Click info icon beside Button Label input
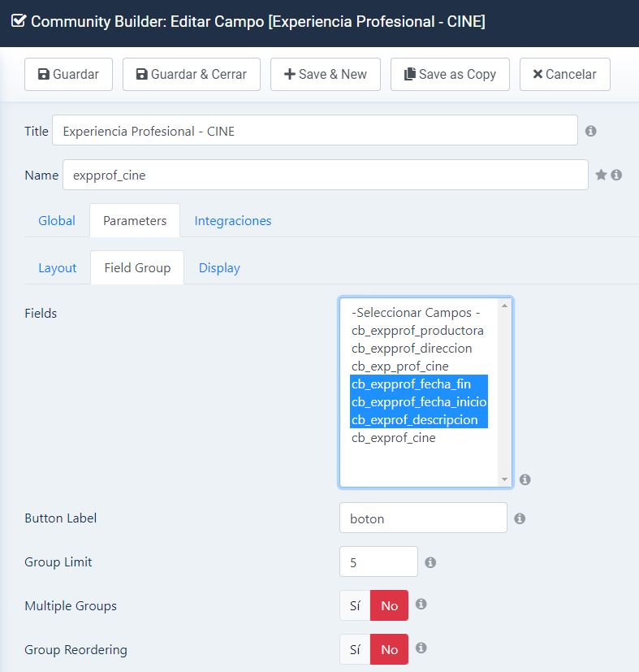Image resolution: width=639 pixels, height=672 pixels. point(520,518)
